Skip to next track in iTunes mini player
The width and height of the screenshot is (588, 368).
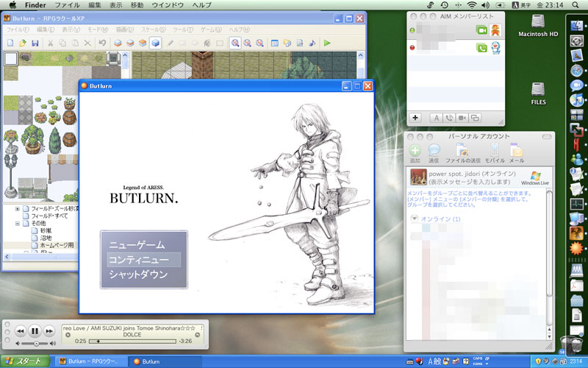click(x=49, y=330)
